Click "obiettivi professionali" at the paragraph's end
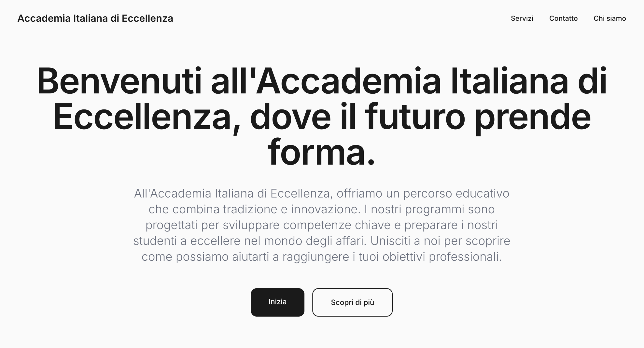This screenshot has height=348, width=644. click(442, 257)
